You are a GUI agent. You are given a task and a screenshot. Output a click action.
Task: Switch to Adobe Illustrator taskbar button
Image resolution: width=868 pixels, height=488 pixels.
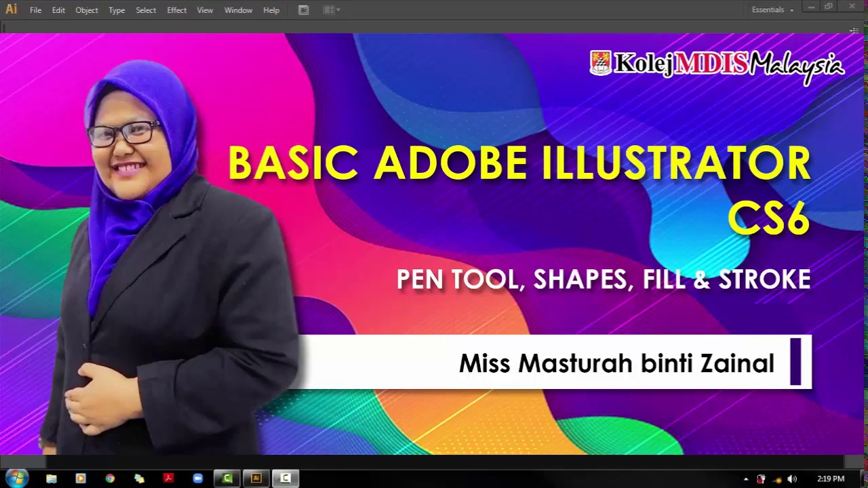256,479
